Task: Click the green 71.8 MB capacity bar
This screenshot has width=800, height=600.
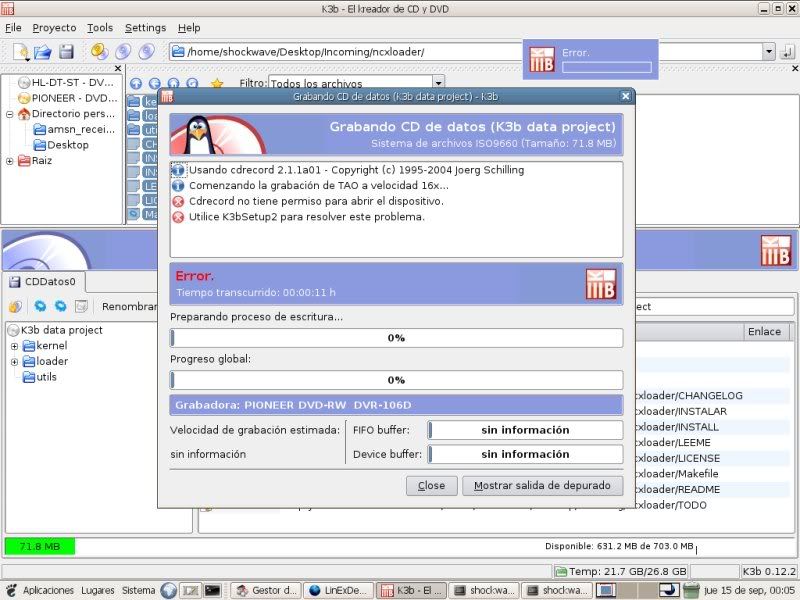Action: click(x=40, y=546)
